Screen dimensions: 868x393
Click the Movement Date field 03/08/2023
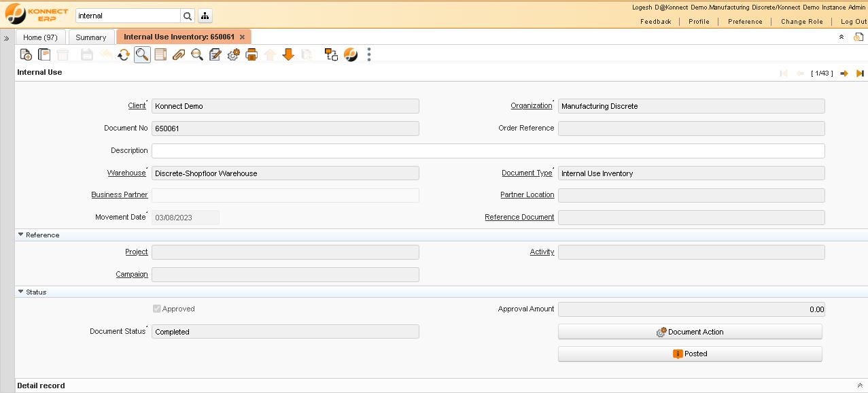186,218
